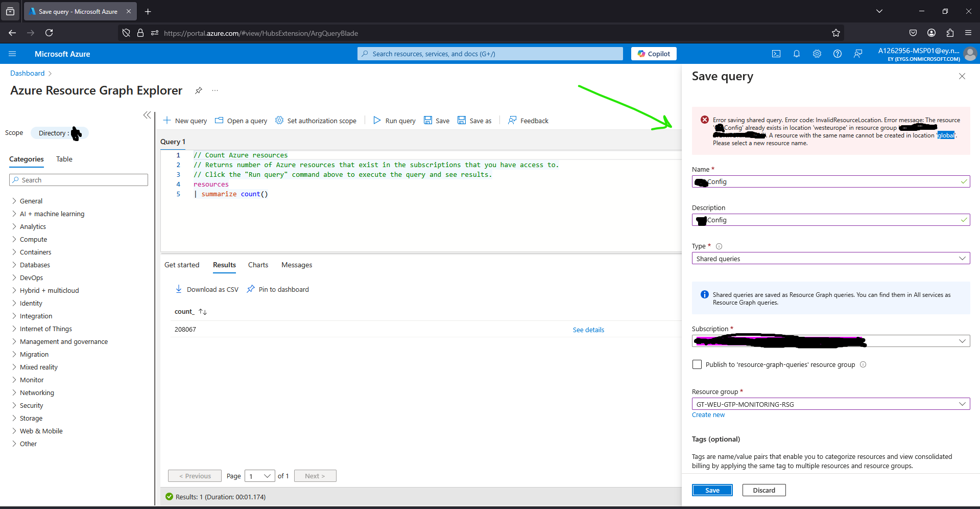
Task: Open Cloud Shell from the top bar
Action: click(776, 54)
